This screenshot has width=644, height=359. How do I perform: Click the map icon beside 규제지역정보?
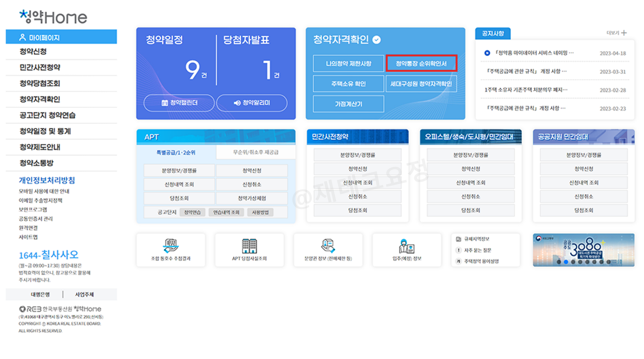coord(458,239)
